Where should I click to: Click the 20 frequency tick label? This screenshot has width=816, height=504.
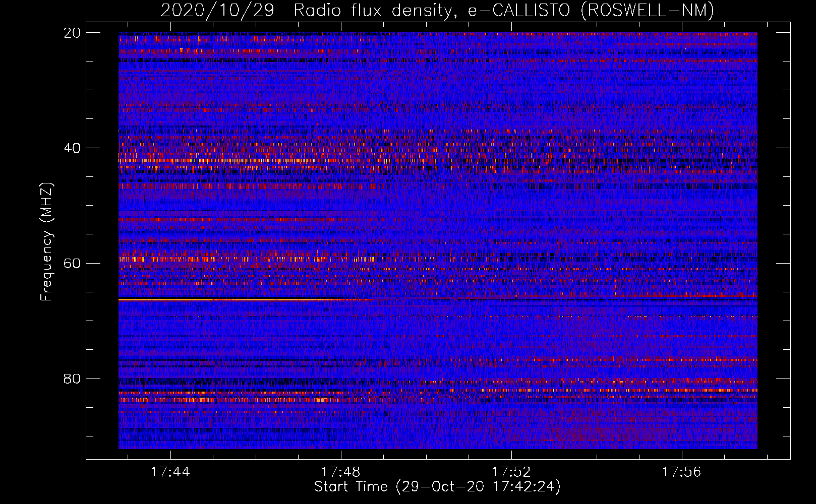[72, 33]
